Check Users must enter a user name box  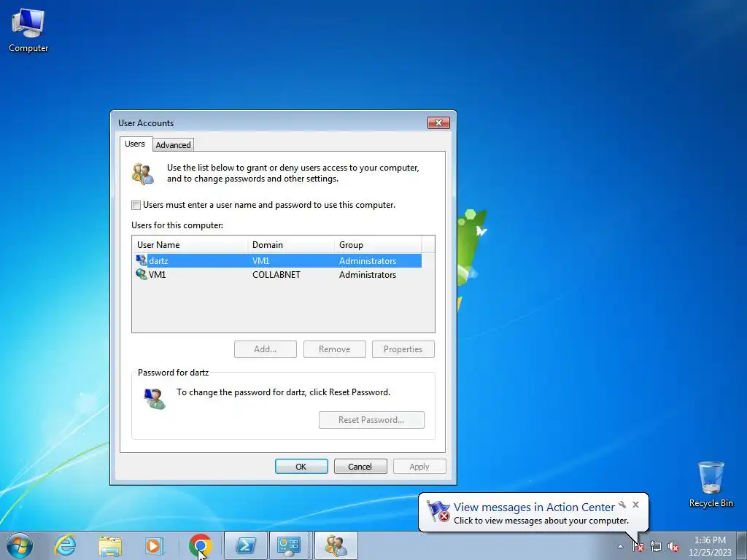coord(136,205)
